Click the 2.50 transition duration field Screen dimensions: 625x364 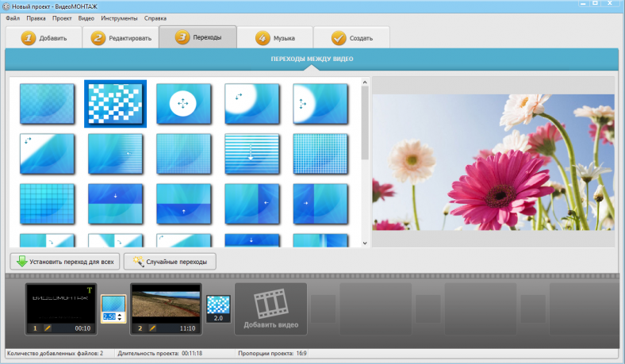[x=109, y=316]
